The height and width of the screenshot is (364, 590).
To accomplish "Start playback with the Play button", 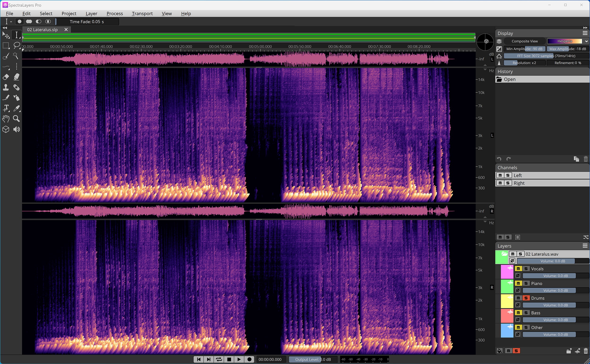I will click(x=239, y=359).
